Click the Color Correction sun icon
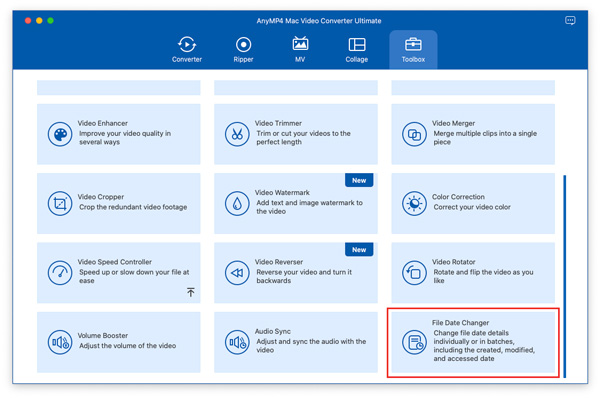The width and height of the screenshot is (600, 398). [414, 204]
